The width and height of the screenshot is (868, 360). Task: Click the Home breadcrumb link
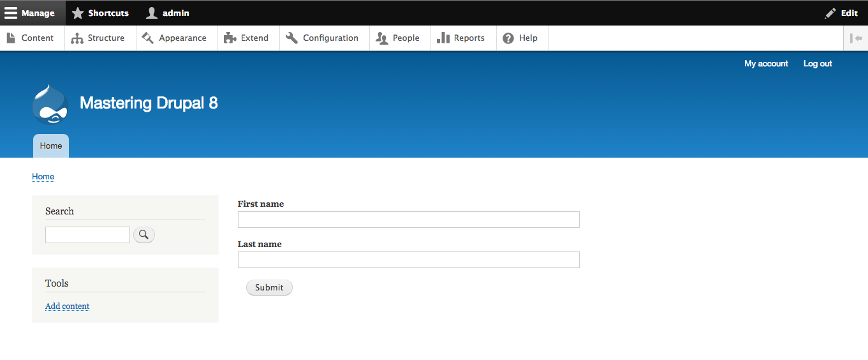click(43, 177)
